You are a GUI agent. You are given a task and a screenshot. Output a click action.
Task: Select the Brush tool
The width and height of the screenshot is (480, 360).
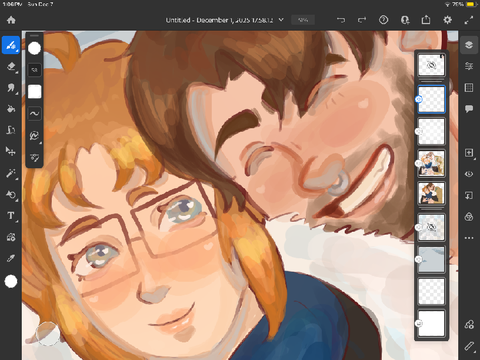click(x=11, y=45)
